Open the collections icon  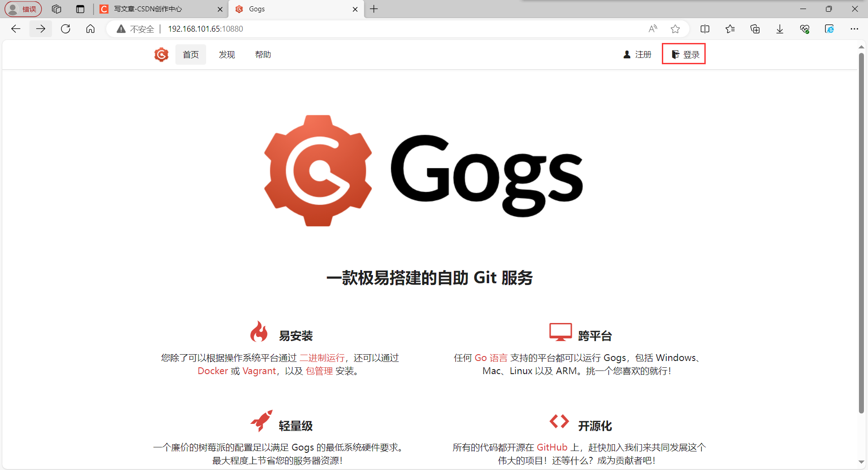[x=755, y=29]
